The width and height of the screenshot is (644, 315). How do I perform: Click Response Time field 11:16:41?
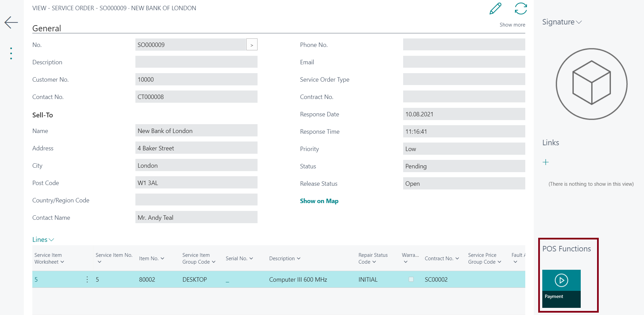(x=464, y=131)
